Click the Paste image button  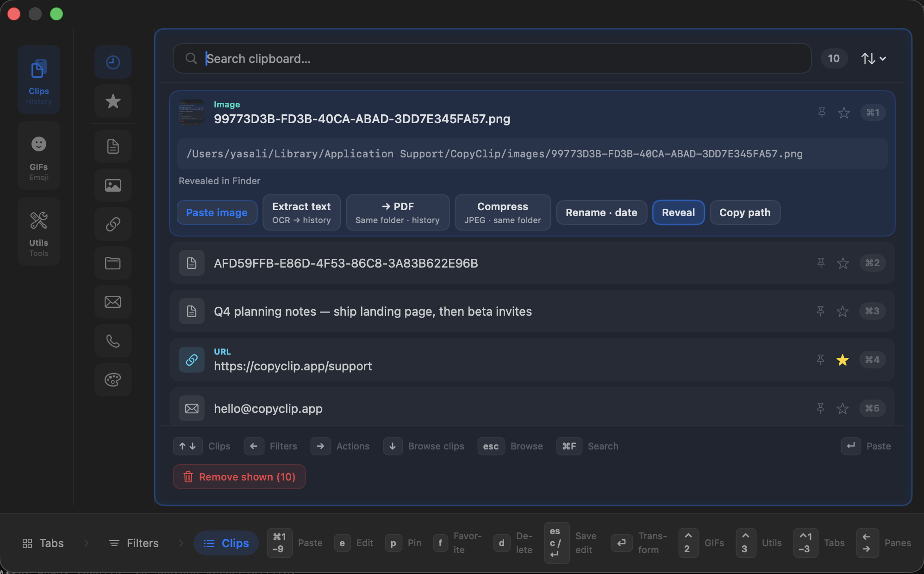pos(217,212)
